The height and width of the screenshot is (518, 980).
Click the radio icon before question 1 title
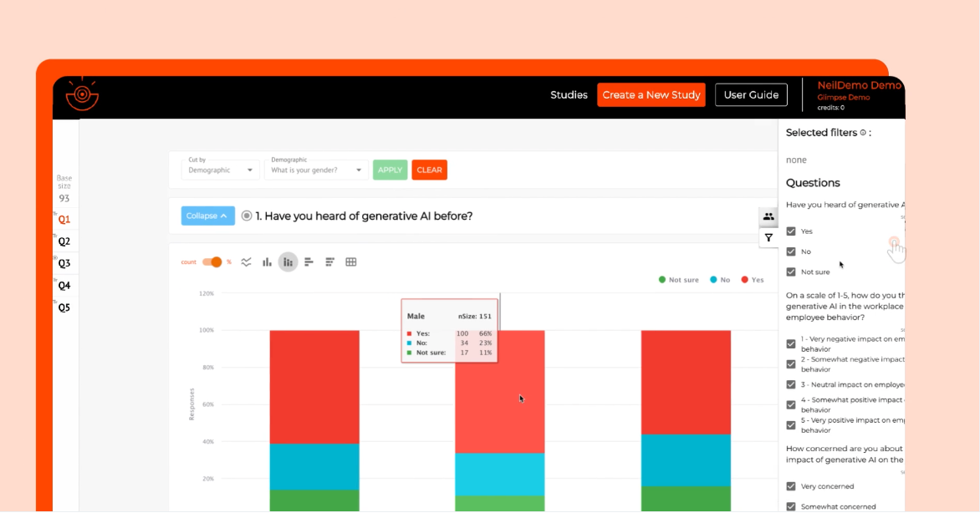pyautogui.click(x=247, y=216)
